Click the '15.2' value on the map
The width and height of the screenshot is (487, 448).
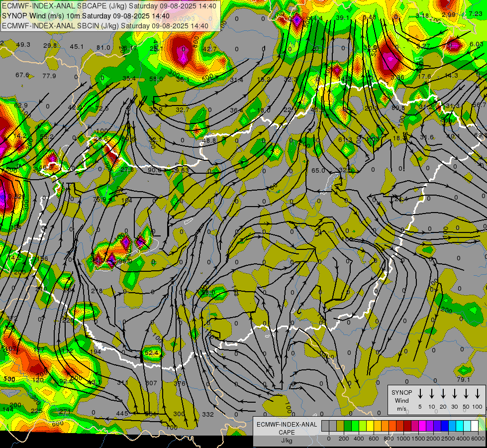(264, 79)
